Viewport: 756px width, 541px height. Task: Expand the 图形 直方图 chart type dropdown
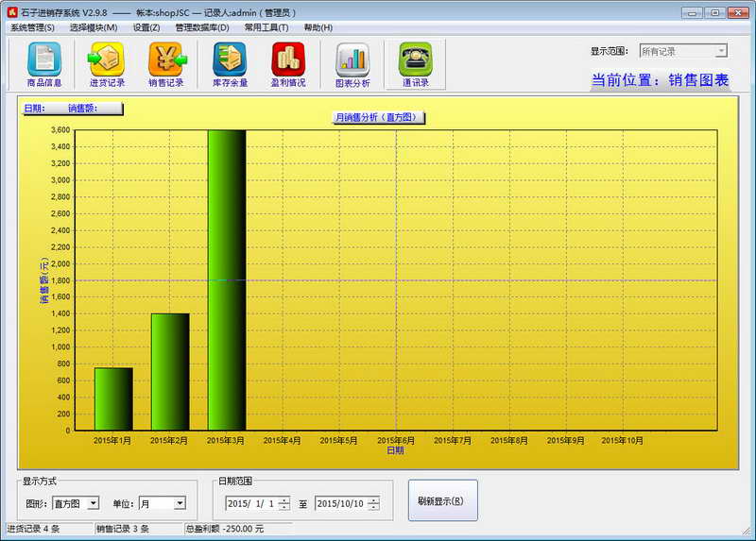pos(94,503)
